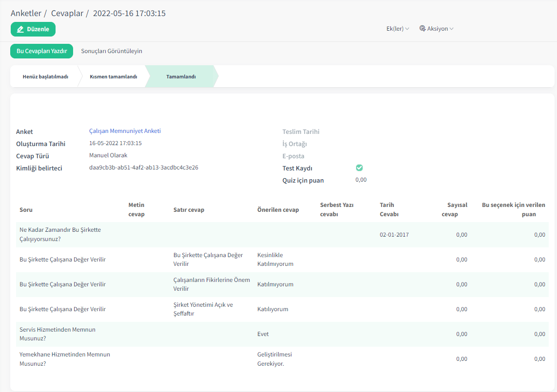Click the date value 02-01-2017
The image size is (557, 392).
coord(394,235)
